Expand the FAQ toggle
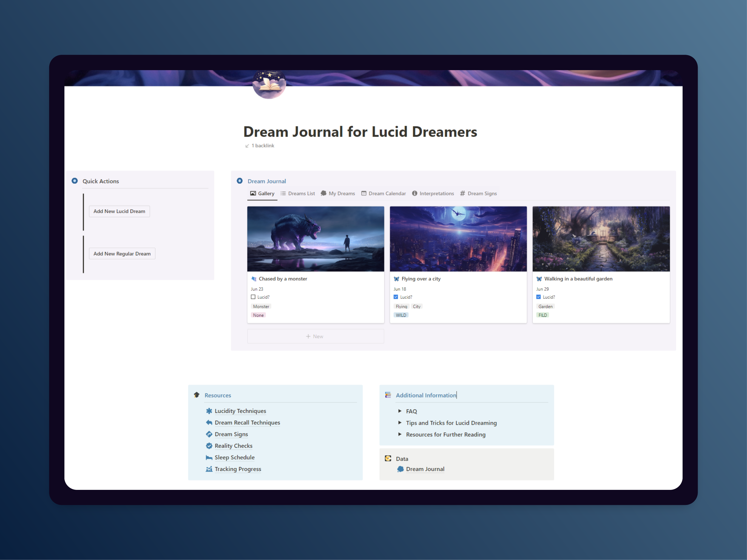The width and height of the screenshot is (747, 560). click(400, 411)
